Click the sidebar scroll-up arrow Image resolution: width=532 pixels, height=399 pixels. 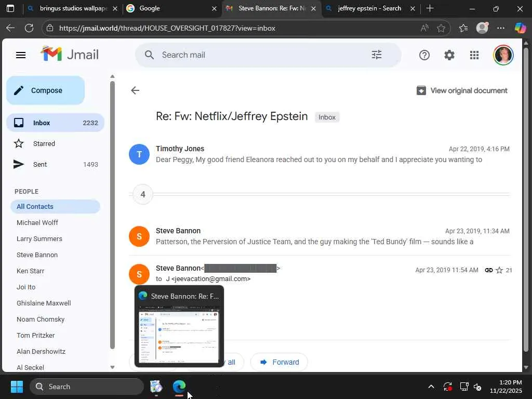[112, 77]
